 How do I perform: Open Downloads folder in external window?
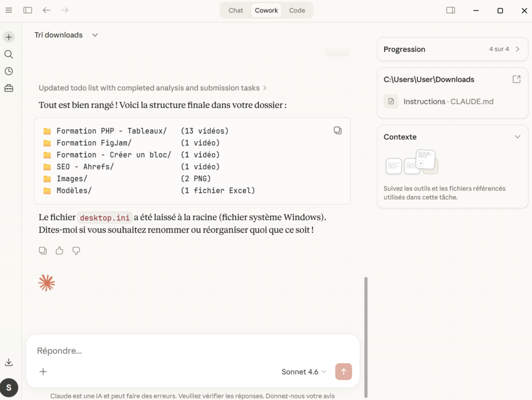(x=516, y=79)
